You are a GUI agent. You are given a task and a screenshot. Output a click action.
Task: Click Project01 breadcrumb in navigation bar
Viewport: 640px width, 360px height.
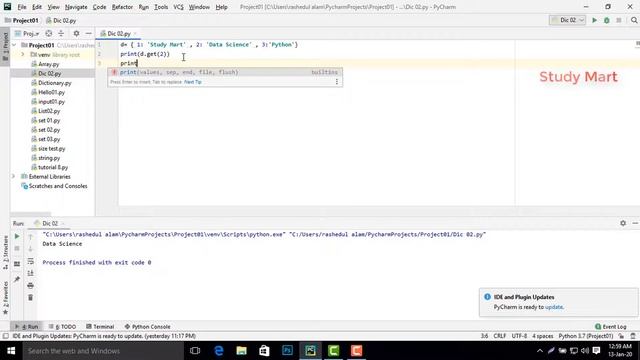pyautogui.click(x=22, y=20)
